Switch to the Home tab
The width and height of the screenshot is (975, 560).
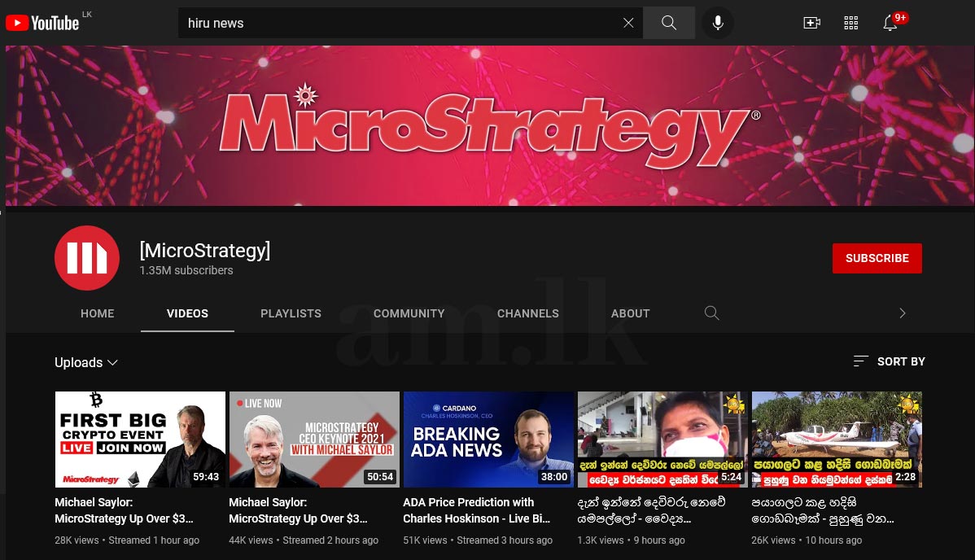pyautogui.click(x=97, y=313)
